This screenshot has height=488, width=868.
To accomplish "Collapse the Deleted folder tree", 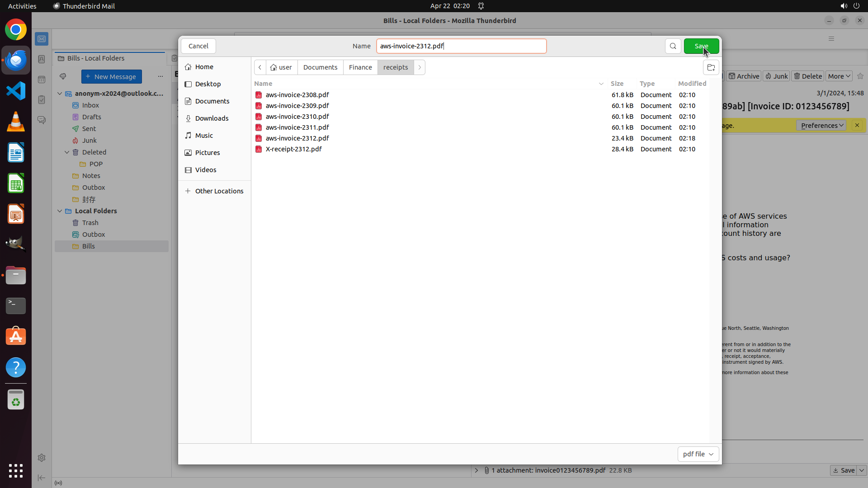I will (67, 152).
